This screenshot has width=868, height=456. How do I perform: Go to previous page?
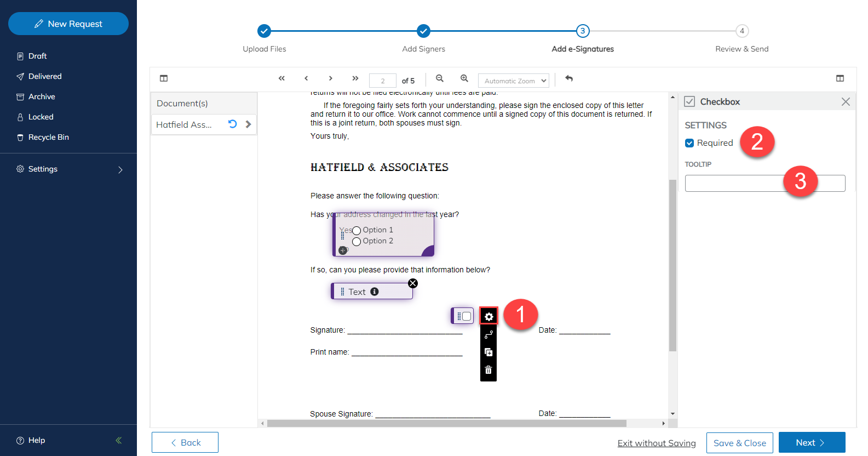click(x=306, y=78)
